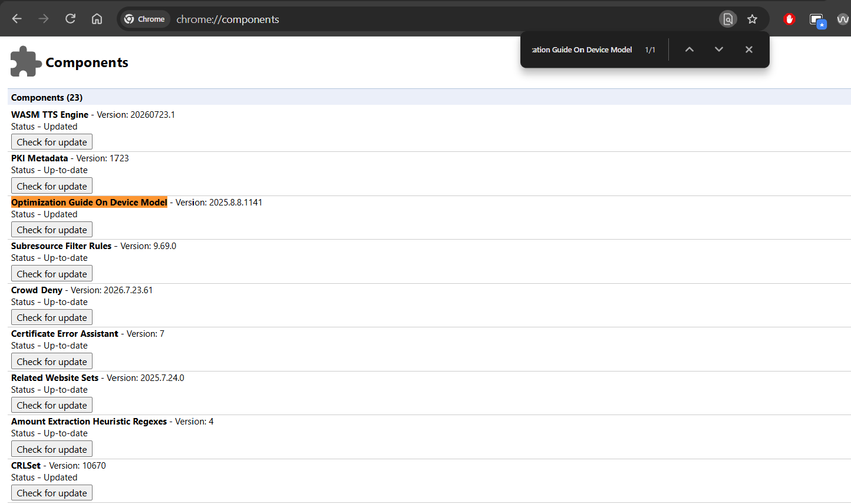Check for update for WASM TTS Engine

52,142
